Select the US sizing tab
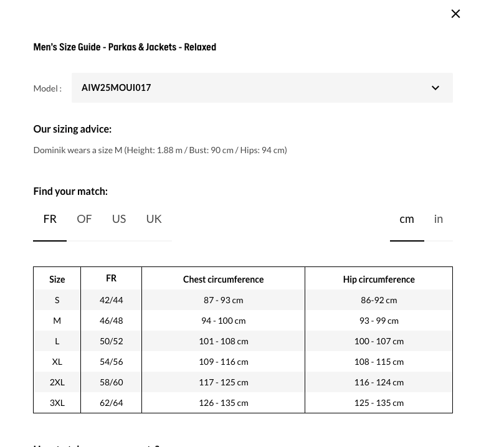The height and width of the screenshot is (447, 504). point(119,219)
